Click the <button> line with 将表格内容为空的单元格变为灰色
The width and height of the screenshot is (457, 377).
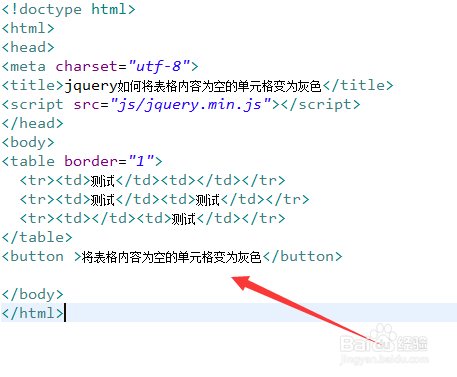172,257
